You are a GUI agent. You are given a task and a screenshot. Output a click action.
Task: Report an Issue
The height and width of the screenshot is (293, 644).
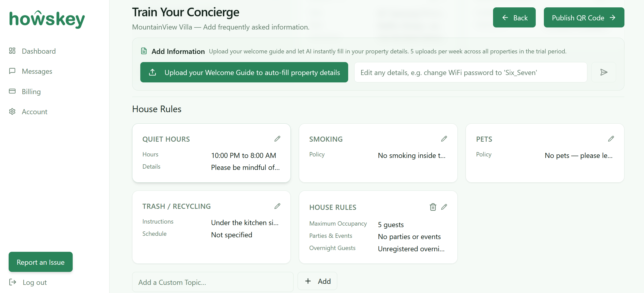[x=41, y=262]
